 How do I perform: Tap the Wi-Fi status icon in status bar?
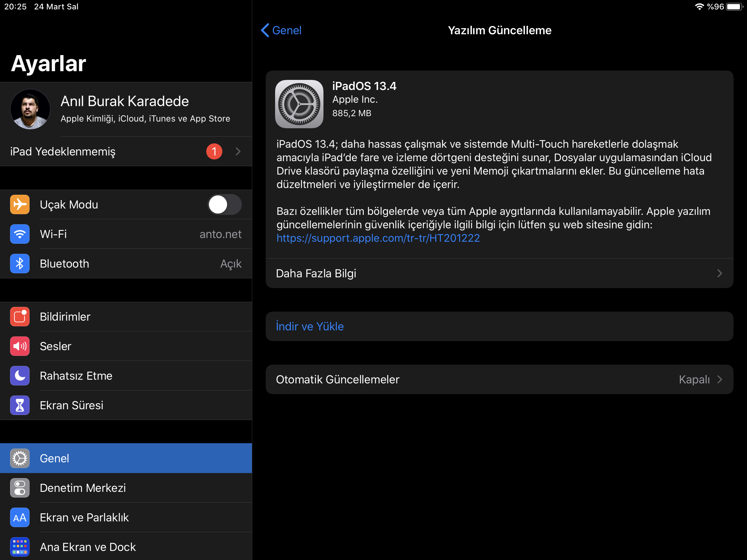[699, 7]
